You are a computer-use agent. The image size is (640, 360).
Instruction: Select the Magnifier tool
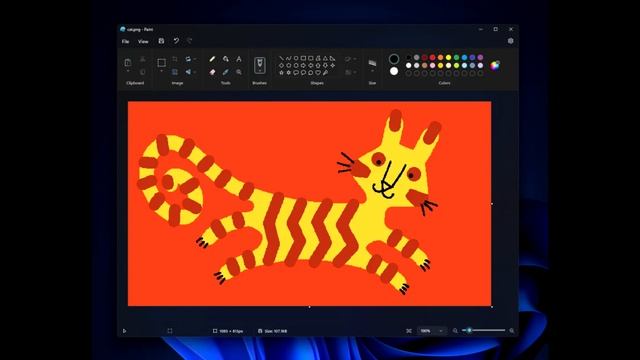(x=239, y=72)
